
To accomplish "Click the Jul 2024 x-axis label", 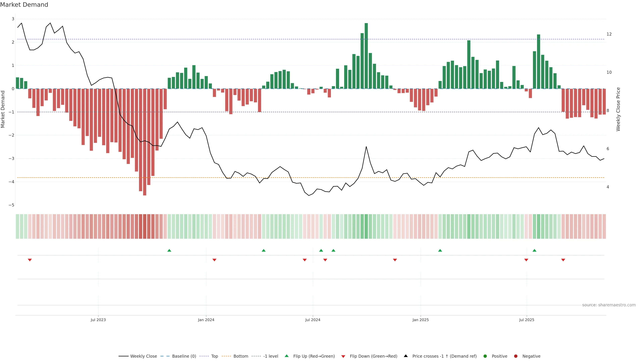I will tap(312, 320).
